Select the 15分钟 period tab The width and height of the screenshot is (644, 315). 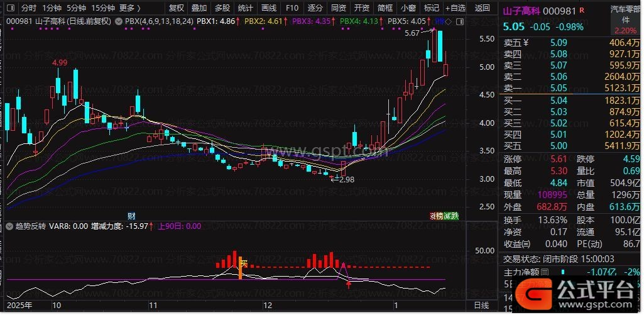pos(102,8)
